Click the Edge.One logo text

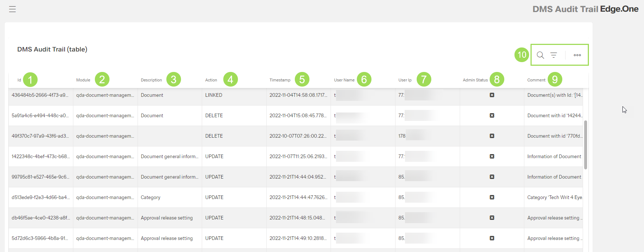(x=619, y=9)
